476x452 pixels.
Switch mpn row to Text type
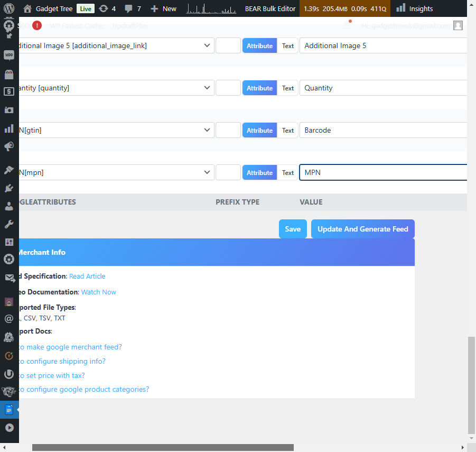[x=288, y=172]
